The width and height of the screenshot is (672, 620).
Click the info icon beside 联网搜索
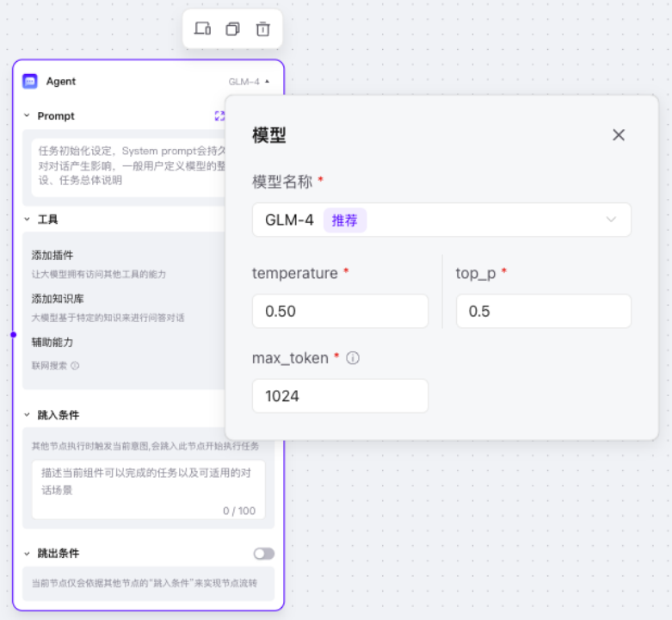[x=75, y=365]
